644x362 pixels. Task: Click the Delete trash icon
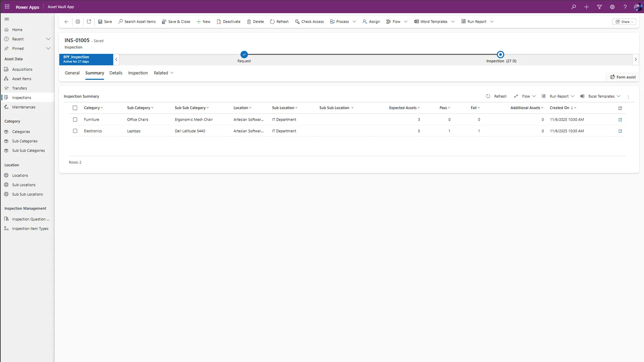[x=249, y=21]
